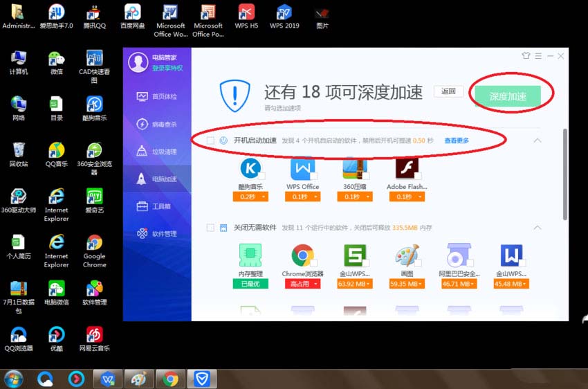The height and width of the screenshot is (389, 588).
Task: Select the Adobe Flash startup item icon
Action: pyautogui.click(x=407, y=168)
